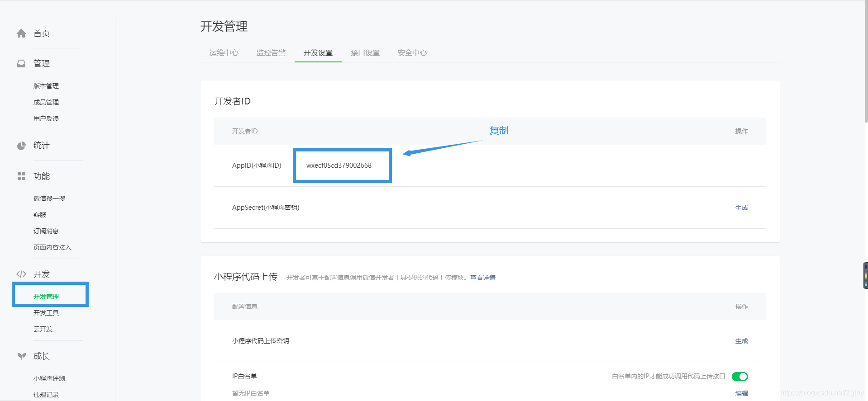The width and height of the screenshot is (868, 401).
Task: Open 首页 in the sidebar
Action: pyautogui.click(x=42, y=33)
